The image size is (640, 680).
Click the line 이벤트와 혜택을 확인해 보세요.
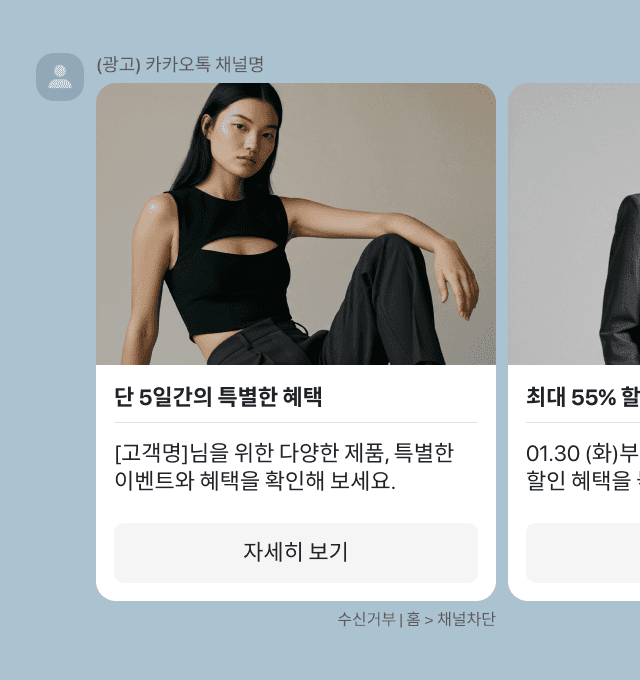255,481
